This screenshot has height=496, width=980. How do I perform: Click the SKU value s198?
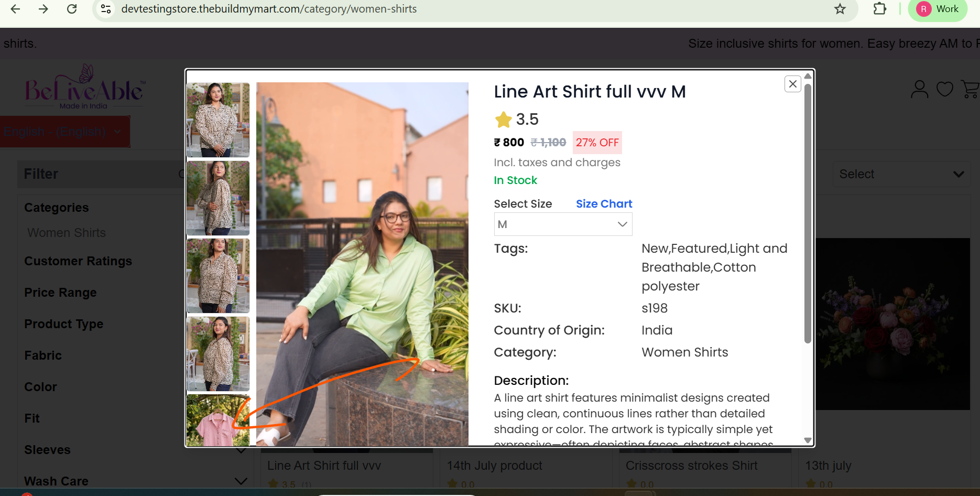(x=655, y=308)
